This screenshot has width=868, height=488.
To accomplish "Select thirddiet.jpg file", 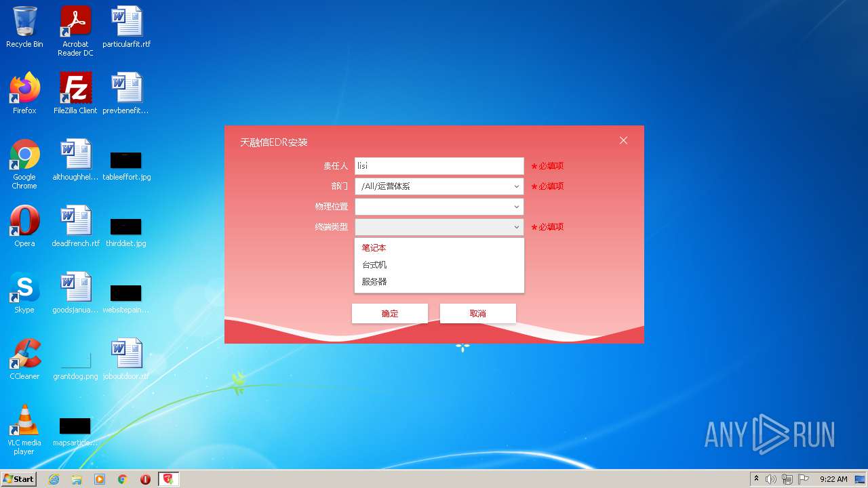I will (x=126, y=232).
